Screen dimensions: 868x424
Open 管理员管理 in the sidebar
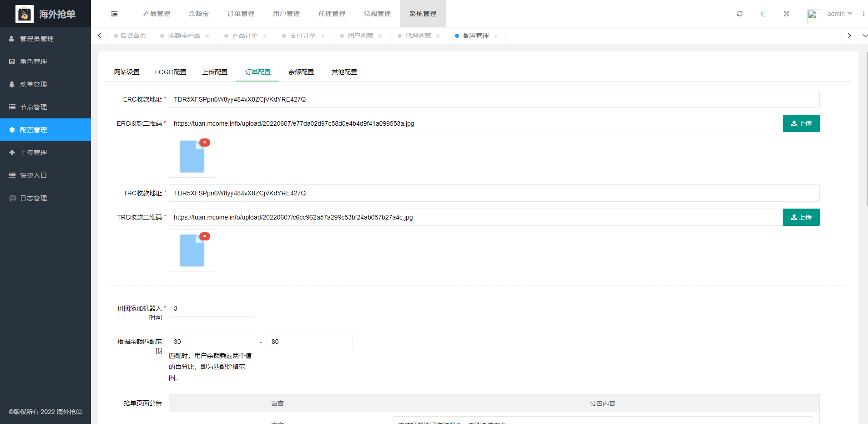(x=35, y=39)
